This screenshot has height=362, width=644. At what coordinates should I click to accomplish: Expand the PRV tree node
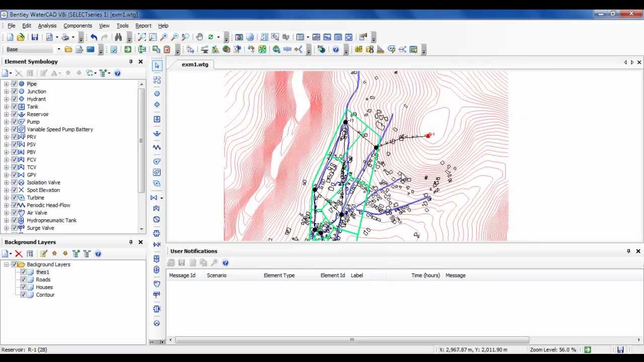point(6,137)
